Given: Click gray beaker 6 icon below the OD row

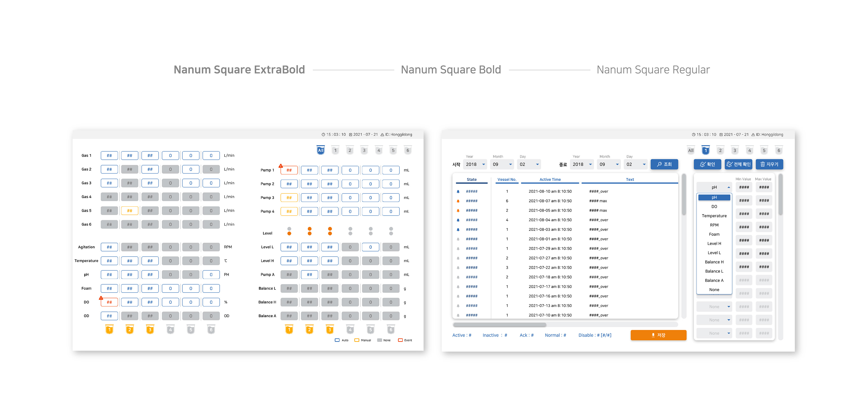Looking at the screenshot, I should pyautogui.click(x=211, y=329).
